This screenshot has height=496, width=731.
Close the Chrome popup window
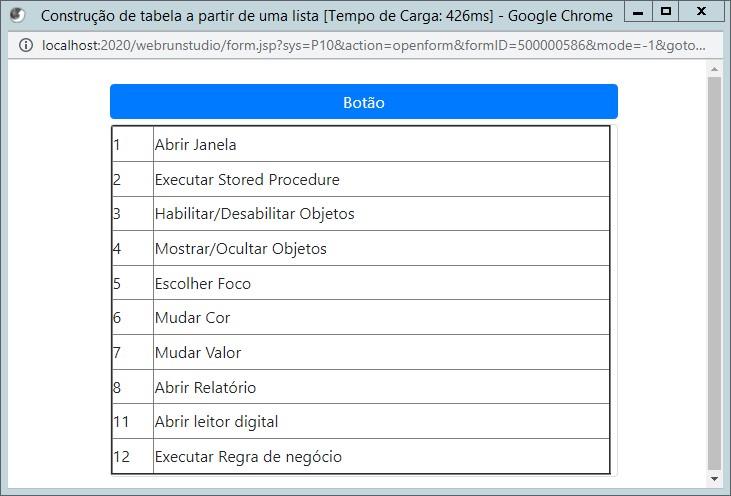point(702,11)
